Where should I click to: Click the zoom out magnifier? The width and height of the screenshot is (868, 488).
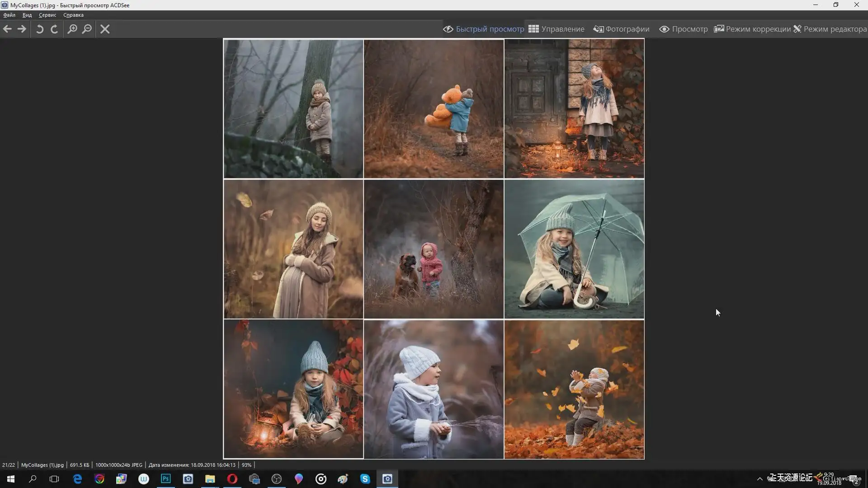87,29
